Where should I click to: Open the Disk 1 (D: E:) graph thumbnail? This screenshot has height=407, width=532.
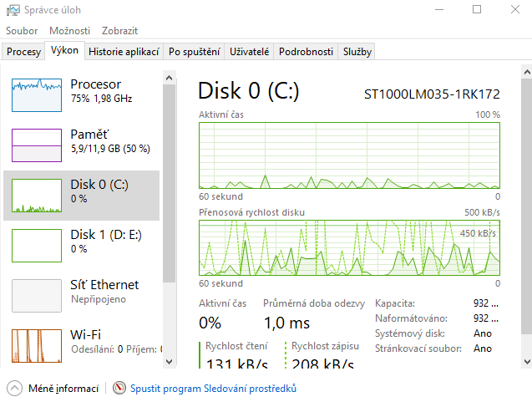pos(37,245)
